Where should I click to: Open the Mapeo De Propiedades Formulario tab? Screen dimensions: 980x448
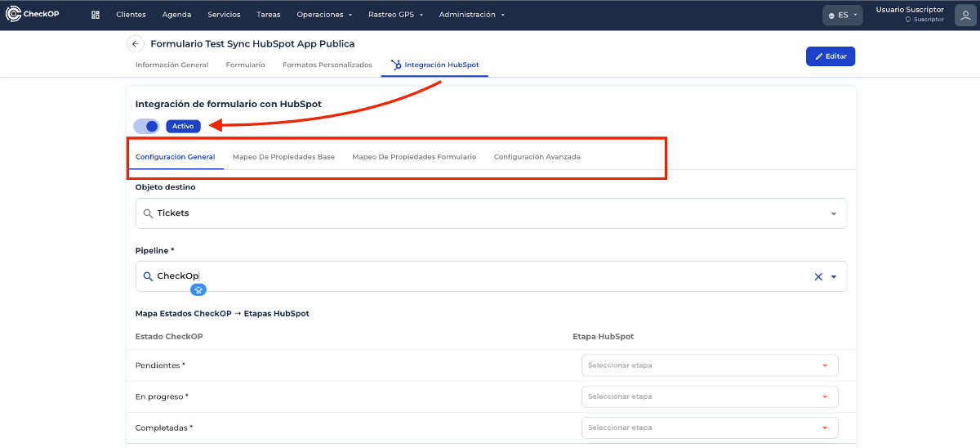[414, 157]
